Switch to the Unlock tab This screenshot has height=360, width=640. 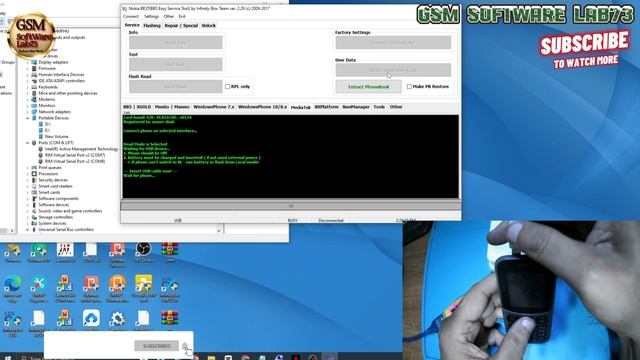click(x=209, y=25)
